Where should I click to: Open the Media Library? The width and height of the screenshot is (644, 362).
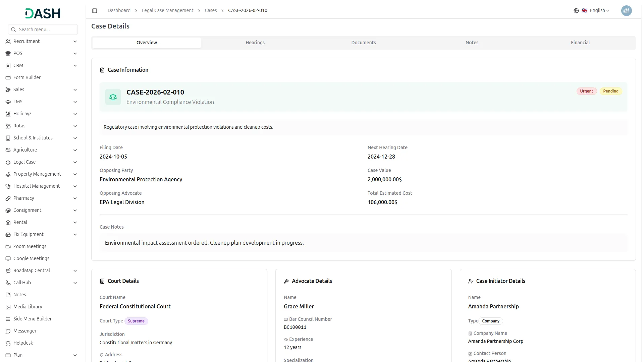coord(28,307)
